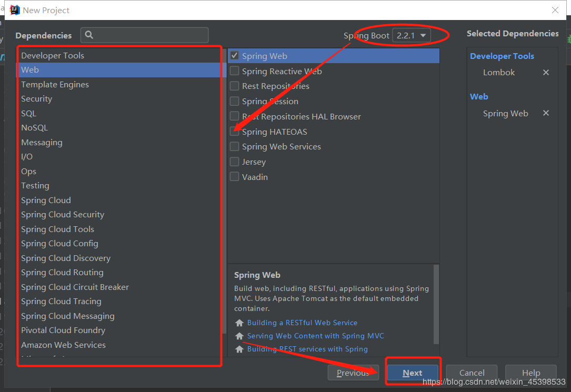Select Spring Cloud Circuit Breaker category
This screenshot has height=392, width=571.
coord(119,287)
